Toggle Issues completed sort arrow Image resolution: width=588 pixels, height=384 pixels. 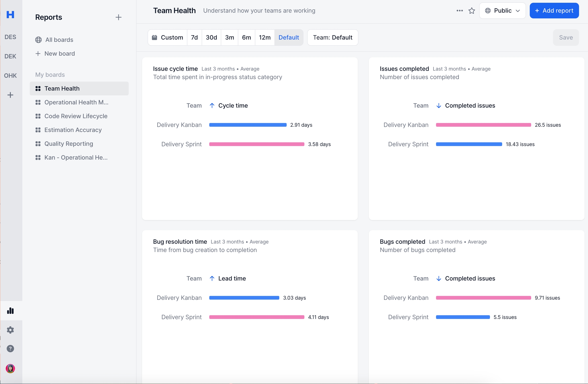[x=438, y=106]
